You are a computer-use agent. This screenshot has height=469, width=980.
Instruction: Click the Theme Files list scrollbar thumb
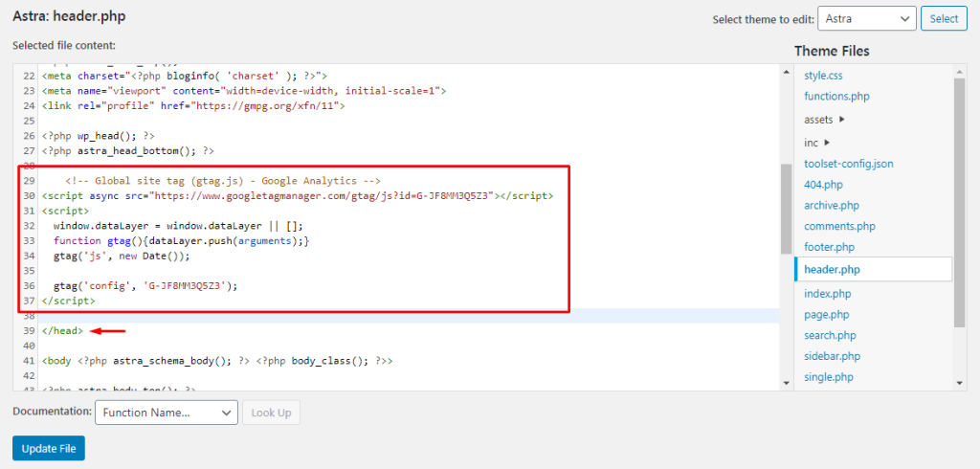[960, 203]
